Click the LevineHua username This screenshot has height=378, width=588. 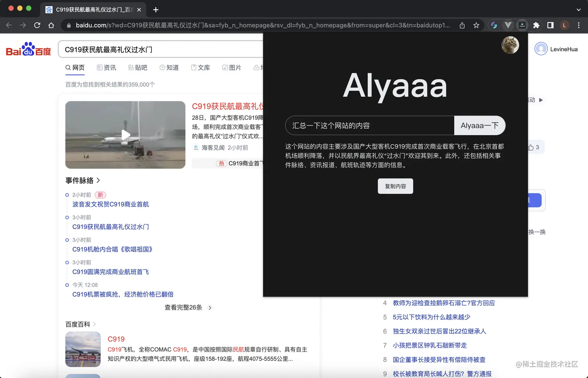[564, 49]
